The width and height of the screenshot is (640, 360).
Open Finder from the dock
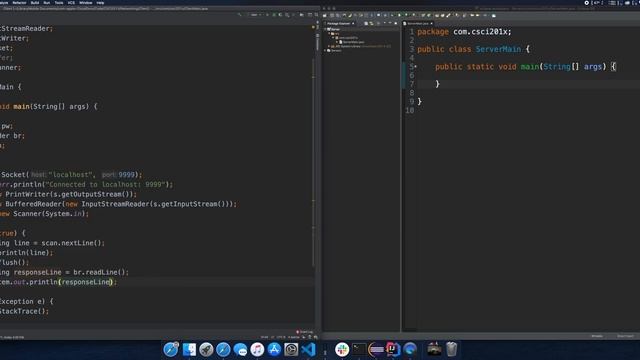tap(189, 349)
